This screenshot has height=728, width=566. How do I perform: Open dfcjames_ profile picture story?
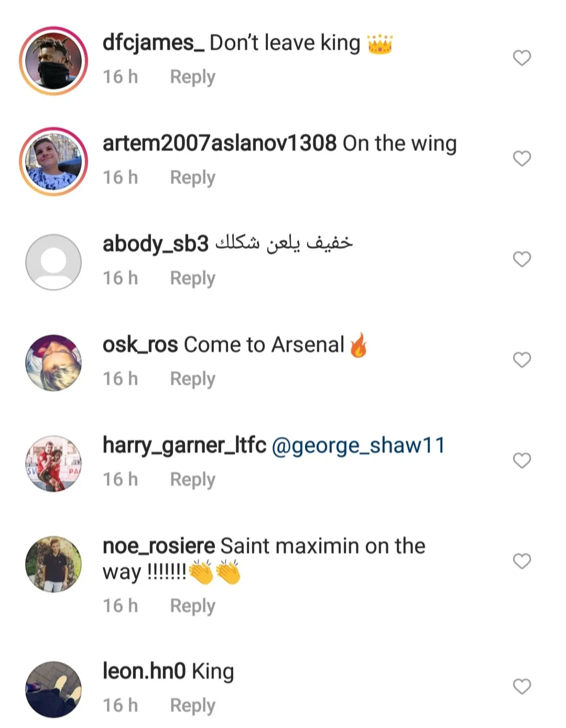[53, 61]
